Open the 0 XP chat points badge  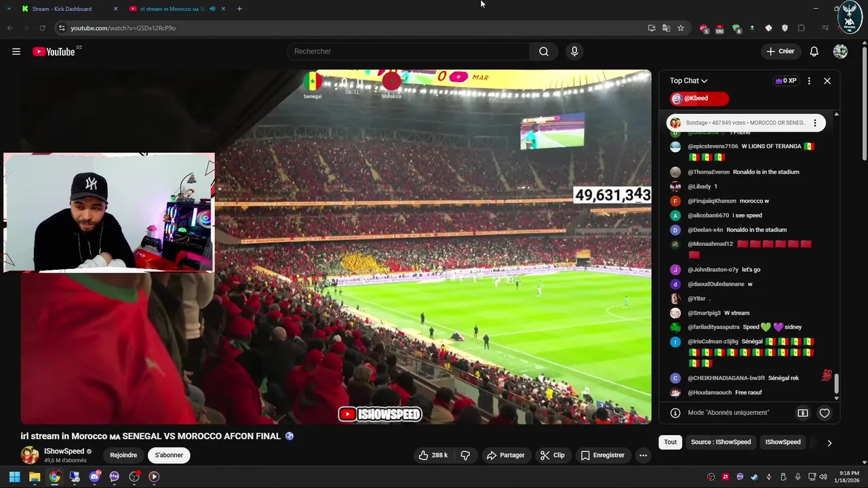coord(785,81)
